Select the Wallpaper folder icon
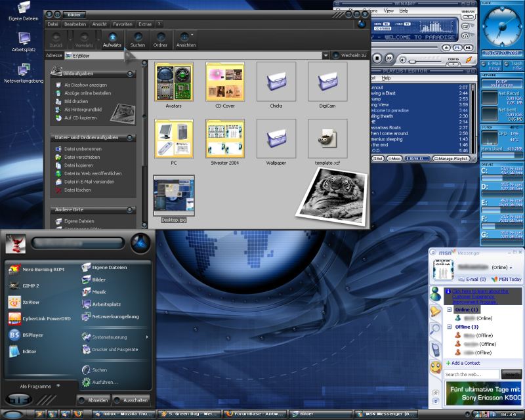The image size is (525, 420). [x=276, y=138]
